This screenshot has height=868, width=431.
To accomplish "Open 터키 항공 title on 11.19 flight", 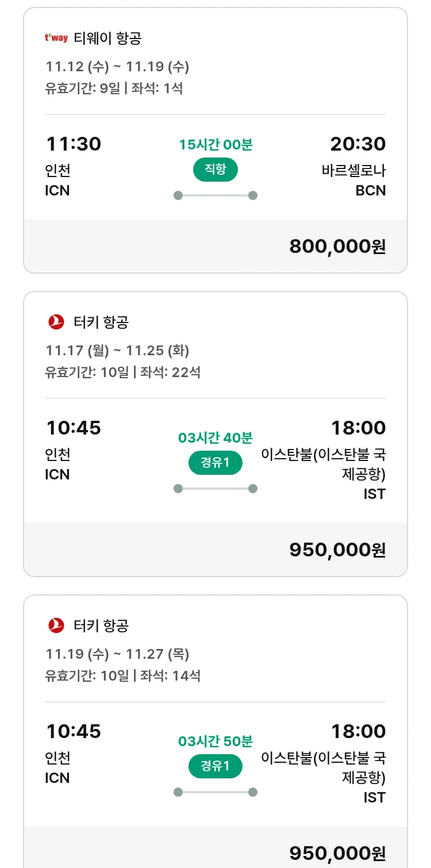I will pos(101,625).
